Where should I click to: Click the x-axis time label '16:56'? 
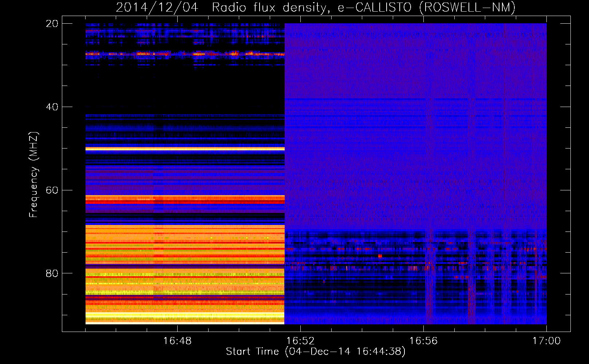tap(423, 341)
